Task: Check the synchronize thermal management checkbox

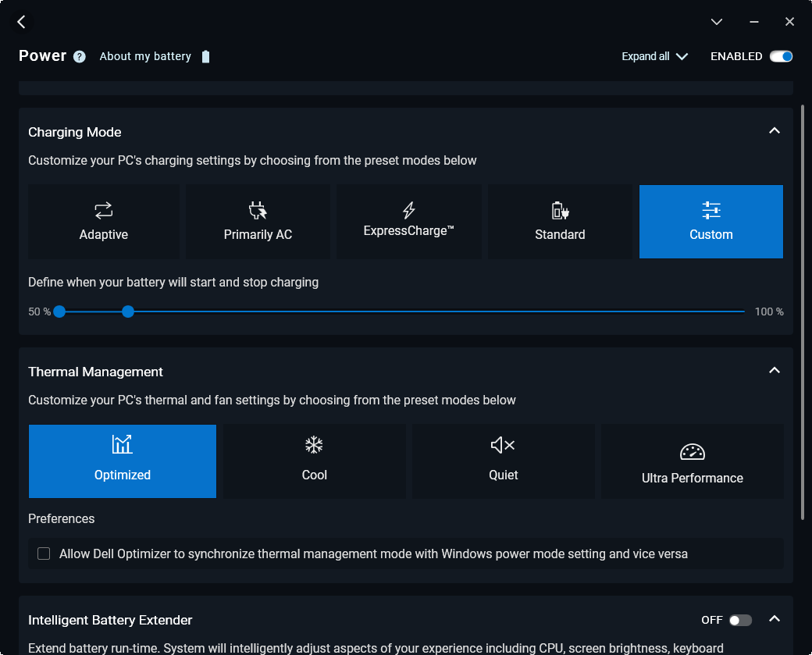Action: click(44, 554)
